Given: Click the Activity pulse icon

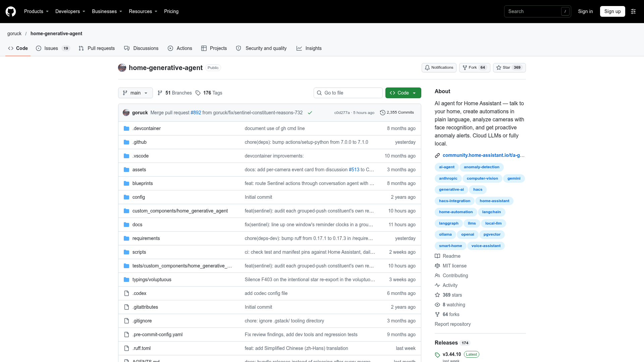Looking at the screenshot, I should pos(437,285).
